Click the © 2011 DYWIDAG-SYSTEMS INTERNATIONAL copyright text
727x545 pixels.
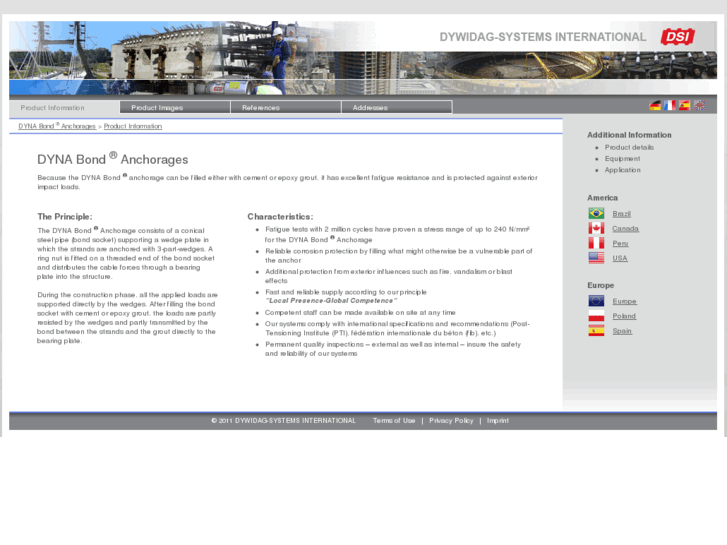point(283,421)
